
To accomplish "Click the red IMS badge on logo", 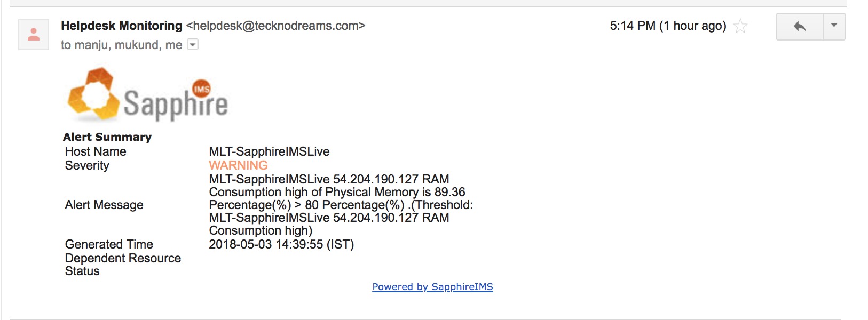I will coord(202,89).
